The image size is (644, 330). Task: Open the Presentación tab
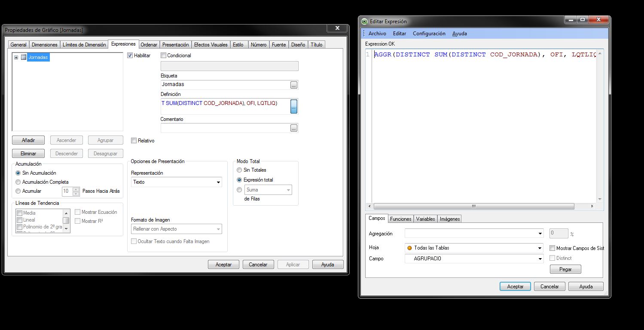(176, 45)
